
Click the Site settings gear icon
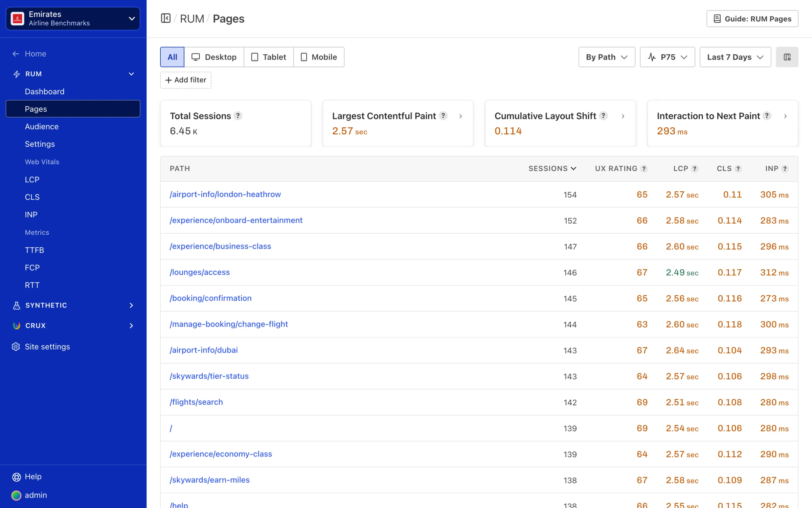point(16,346)
